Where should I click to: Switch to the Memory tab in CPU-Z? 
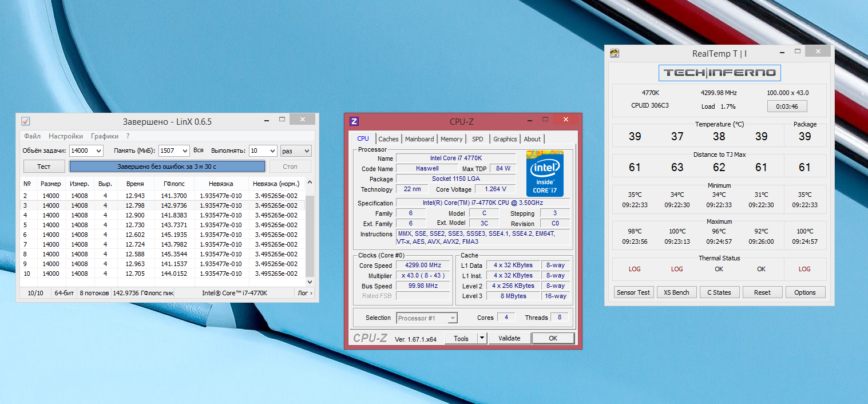[x=451, y=139]
